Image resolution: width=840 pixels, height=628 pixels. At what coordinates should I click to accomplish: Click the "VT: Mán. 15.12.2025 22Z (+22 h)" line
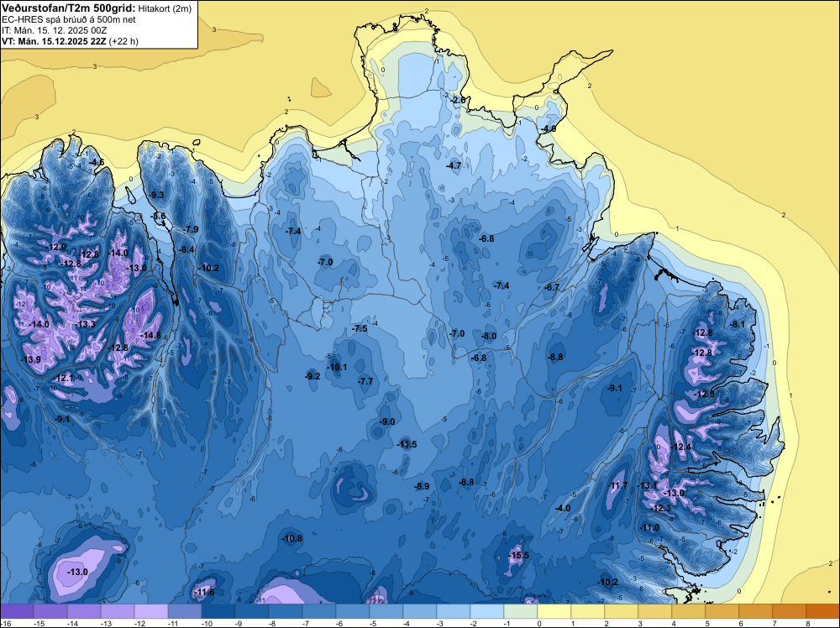[71, 41]
